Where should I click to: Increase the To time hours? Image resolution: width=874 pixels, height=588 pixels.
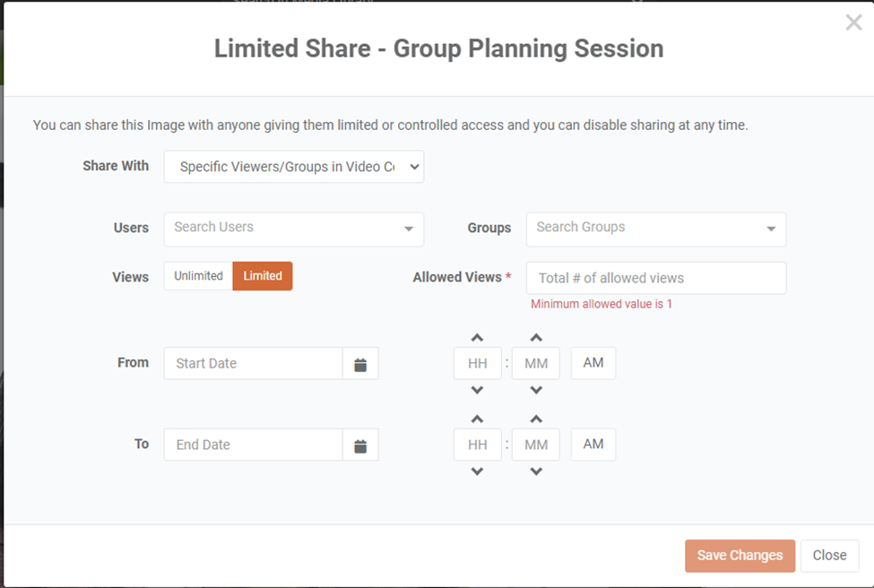coord(477,419)
